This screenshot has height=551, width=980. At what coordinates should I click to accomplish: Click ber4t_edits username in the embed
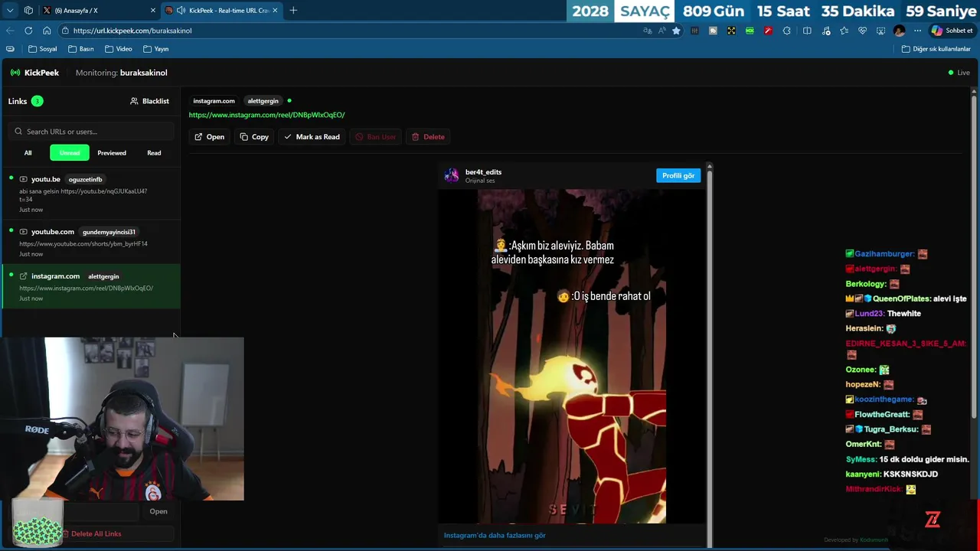(483, 172)
